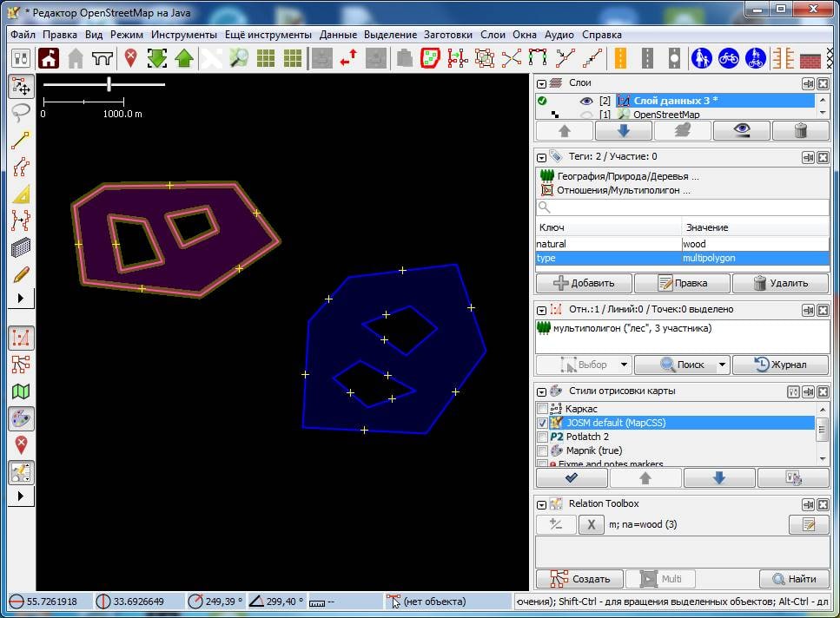Open the Заготовки menu

point(448,35)
